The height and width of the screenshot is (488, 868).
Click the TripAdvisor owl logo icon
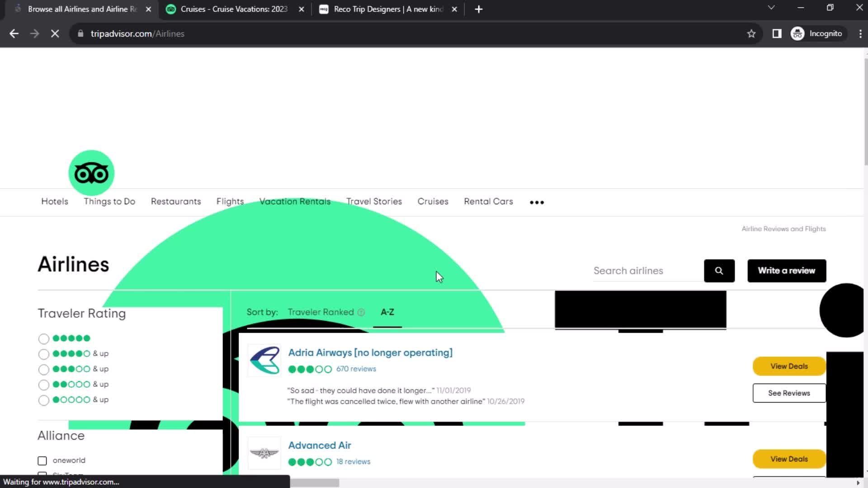tap(91, 173)
